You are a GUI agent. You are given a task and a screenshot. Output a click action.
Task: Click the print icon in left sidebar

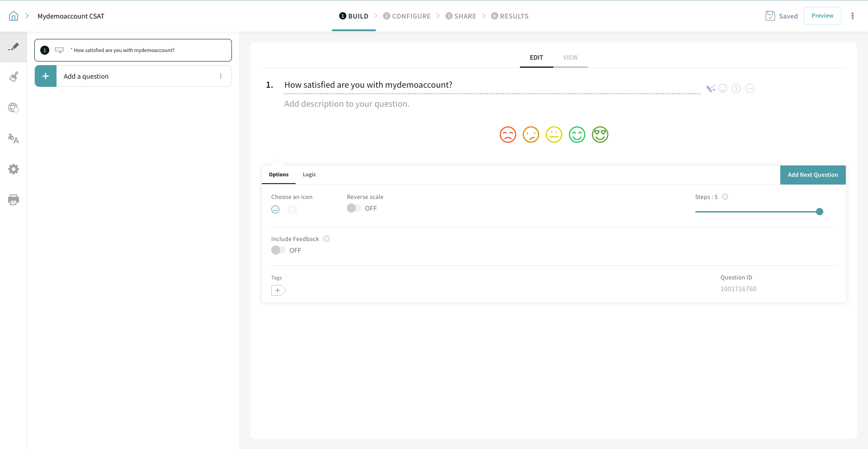click(x=14, y=200)
